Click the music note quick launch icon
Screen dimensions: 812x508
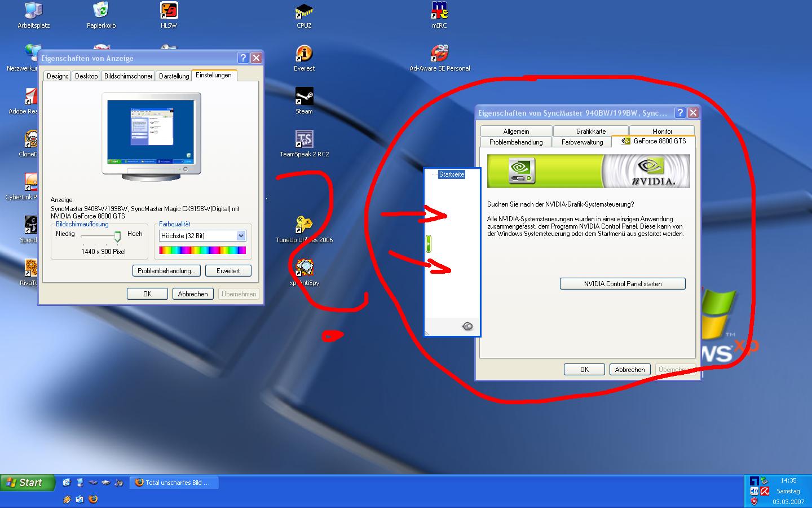pyautogui.click(x=118, y=483)
